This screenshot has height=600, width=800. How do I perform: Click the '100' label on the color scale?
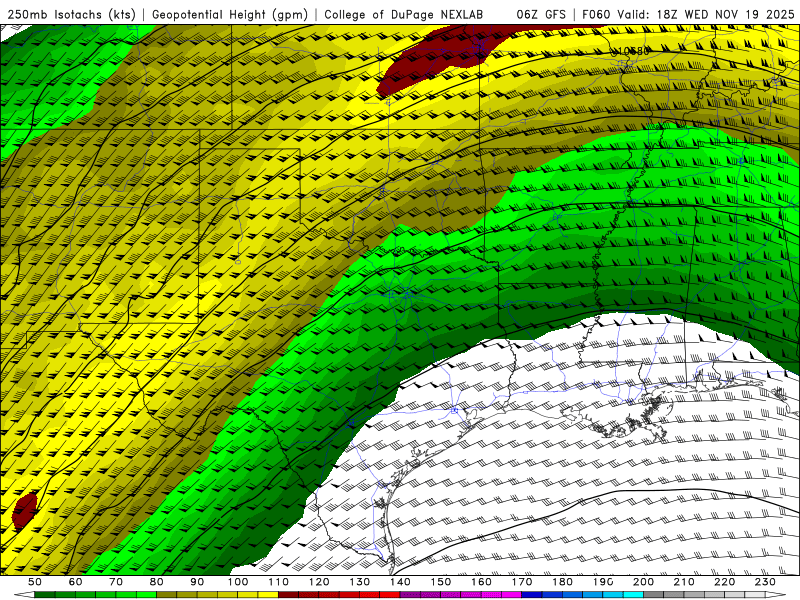point(238,582)
